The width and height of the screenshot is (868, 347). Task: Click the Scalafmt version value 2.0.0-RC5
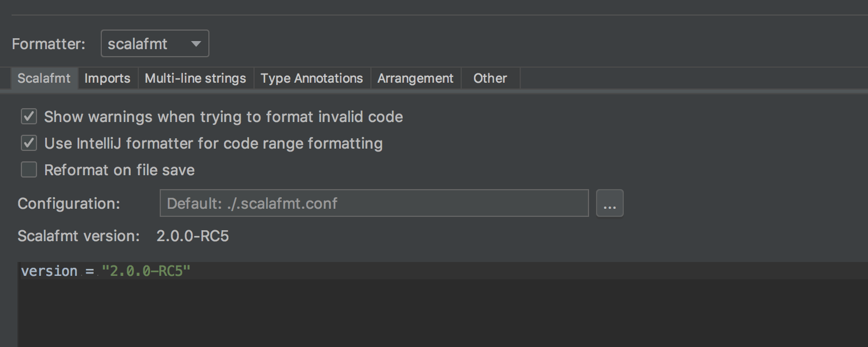pos(192,237)
